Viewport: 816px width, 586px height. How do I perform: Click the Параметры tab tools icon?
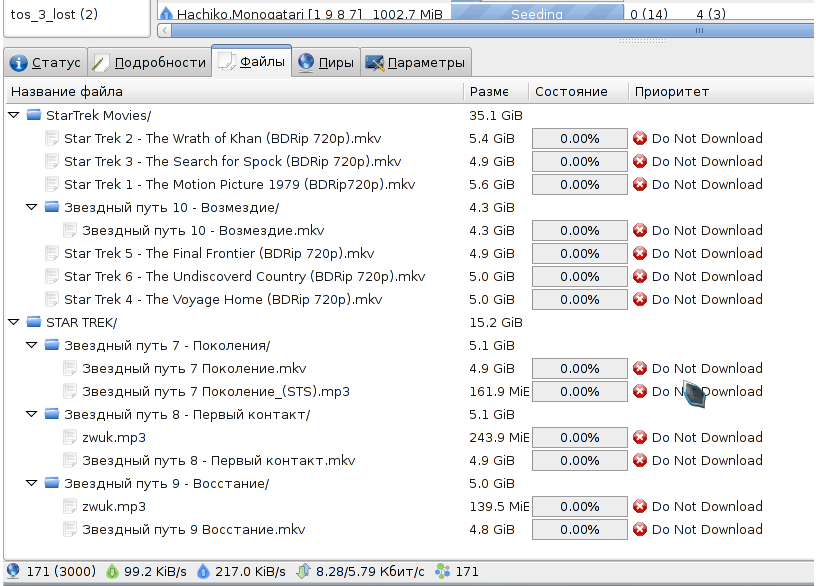(x=374, y=63)
